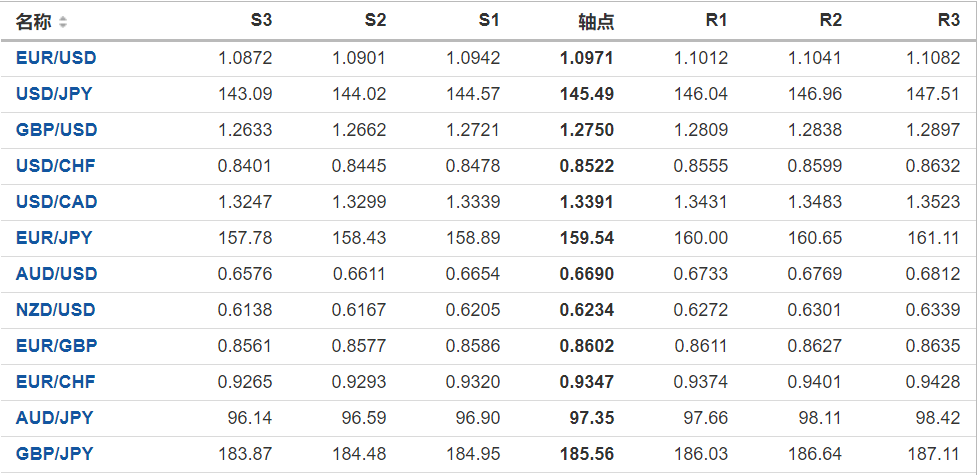Screen dimensions: 979x475
Task: Open the AUD/USD pair link
Action: point(56,274)
